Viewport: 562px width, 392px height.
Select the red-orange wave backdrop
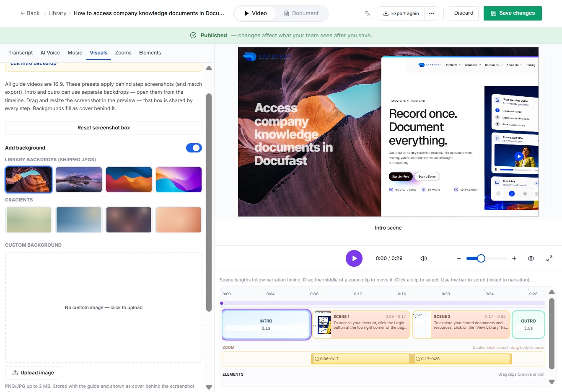pyautogui.click(x=129, y=180)
